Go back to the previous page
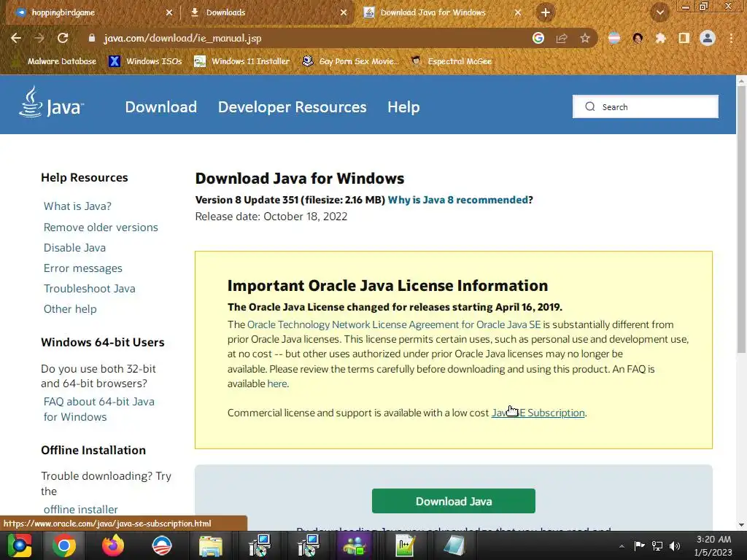Screen dimensions: 747x560 pyautogui.click(x=16, y=38)
